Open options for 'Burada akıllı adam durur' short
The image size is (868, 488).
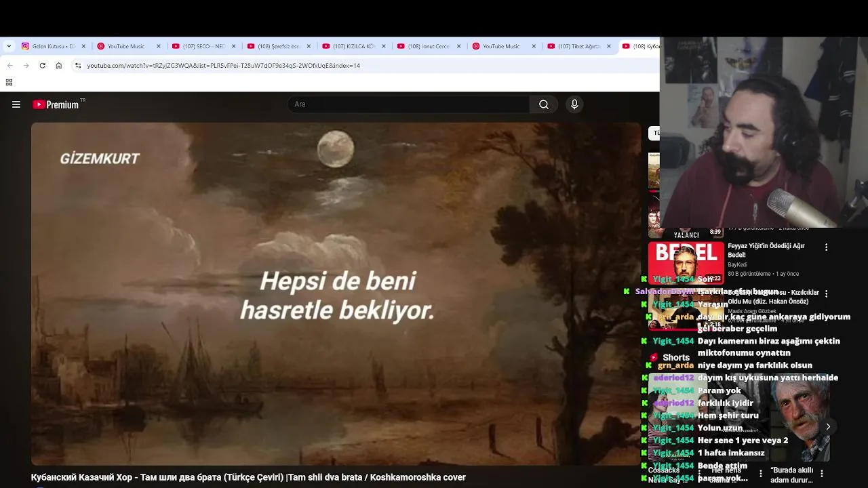point(822,474)
